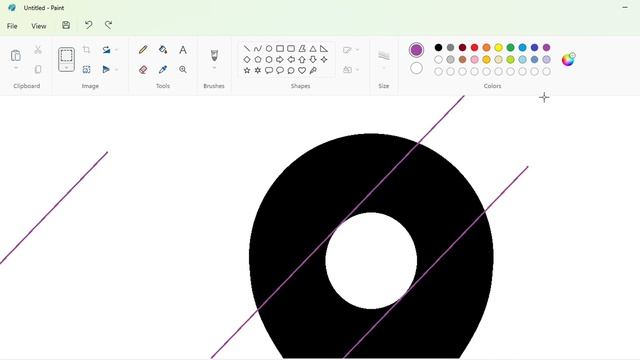
Task: Select the Five-point star shape
Action: point(247,71)
